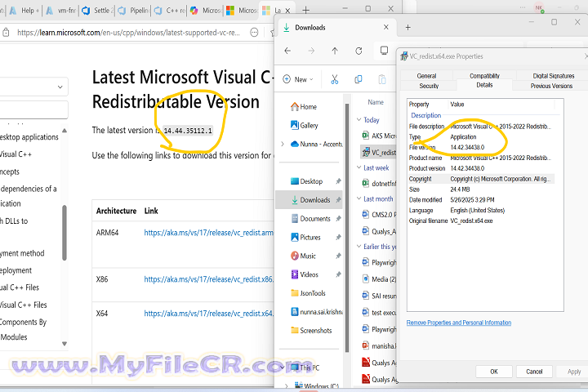Expand the Nunna - Accenture cloud folder

point(283,144)
